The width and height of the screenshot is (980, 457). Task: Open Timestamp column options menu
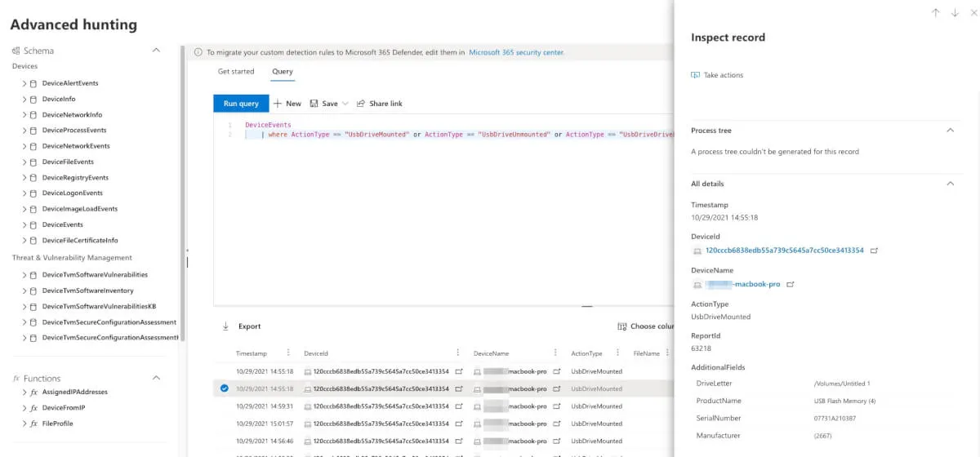[288, 353]
